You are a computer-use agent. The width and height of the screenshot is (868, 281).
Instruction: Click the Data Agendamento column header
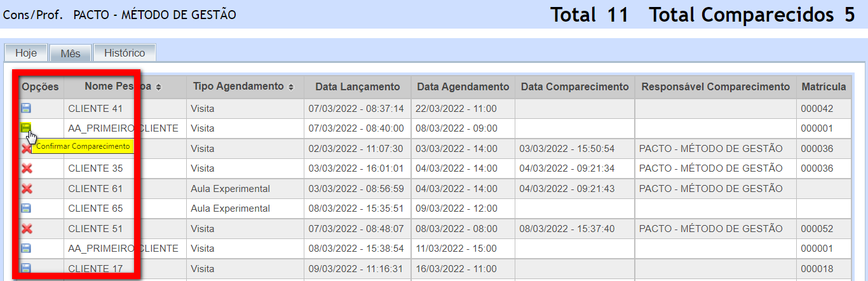tap(463, 86)
